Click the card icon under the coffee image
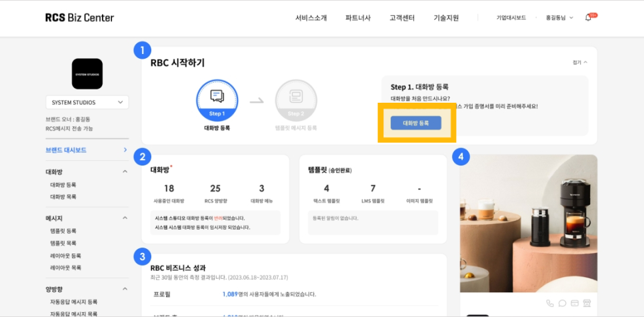 pyautogui.click(x=575, y=304)
